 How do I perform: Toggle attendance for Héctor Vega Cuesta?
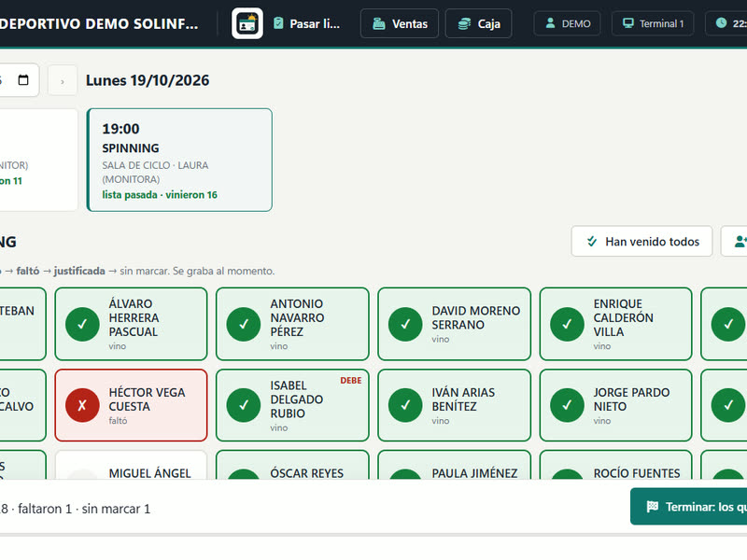131,405
